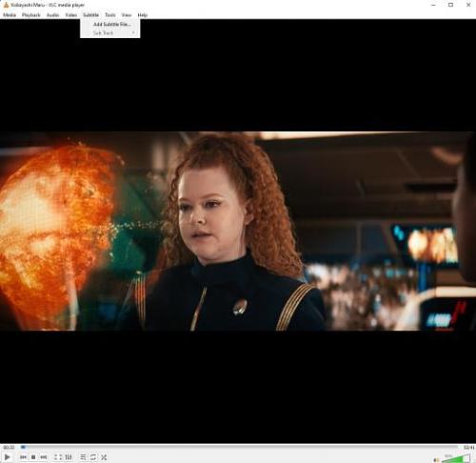476x463 pixels.
Task: Toggle the playlist view icon
Action: [83, 457]
